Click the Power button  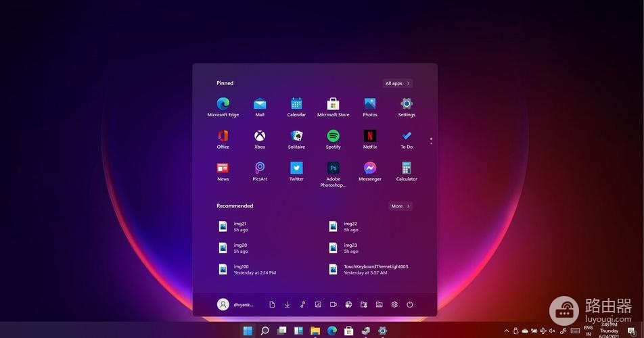(409, 304)
